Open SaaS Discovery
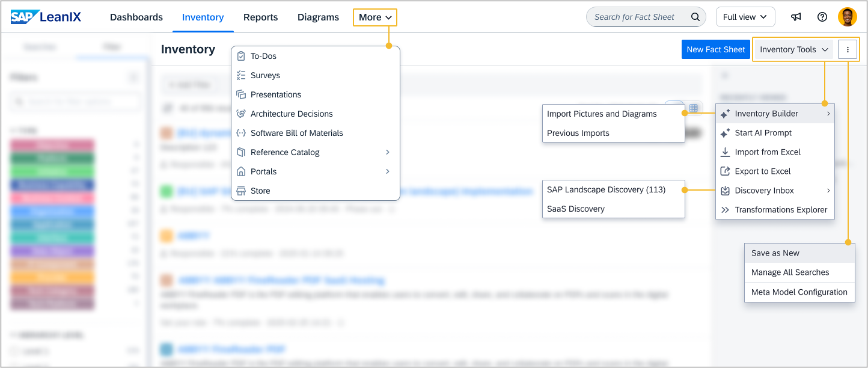The height and width of the screenshot is (368, 868). pos(614,209)
